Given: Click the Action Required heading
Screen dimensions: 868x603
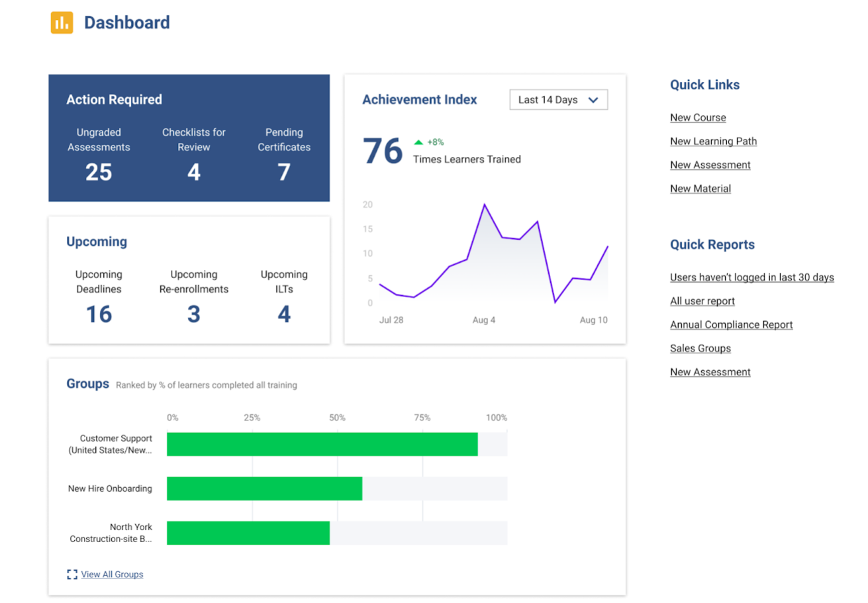Looking at the screenshot, I should coord(114,100).
